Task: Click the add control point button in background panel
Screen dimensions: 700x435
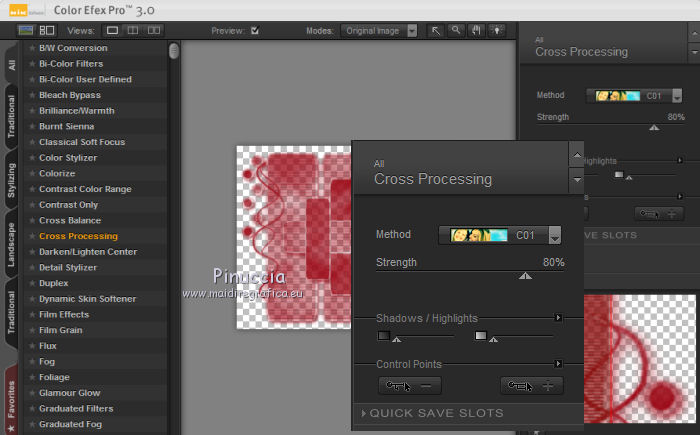Action: pyautogui.click(x=659, y=214)
